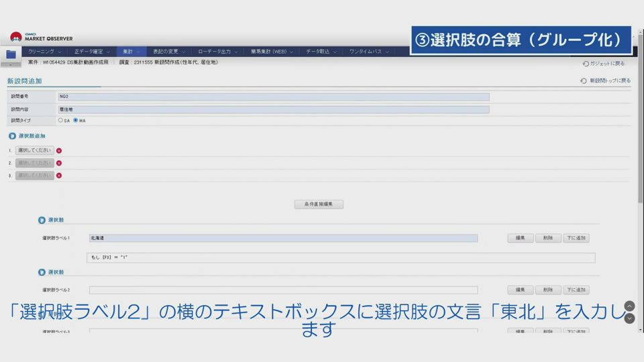
Task: Click the red delete icon for condition row 2
Action: click(59, 163)
